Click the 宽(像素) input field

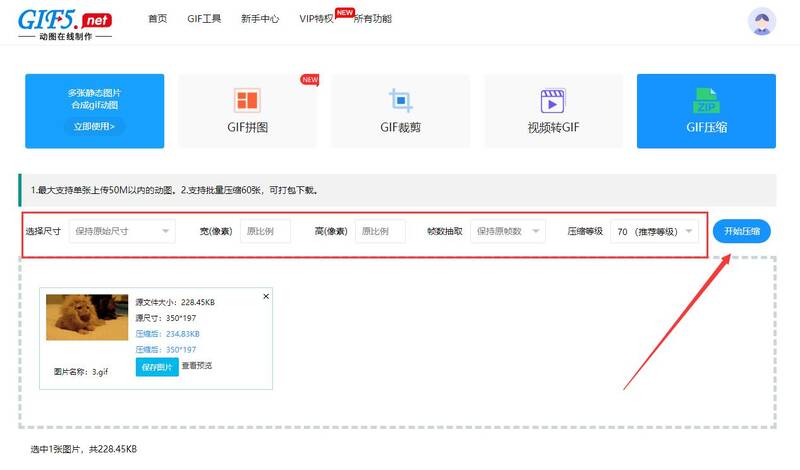click(265, 231)
